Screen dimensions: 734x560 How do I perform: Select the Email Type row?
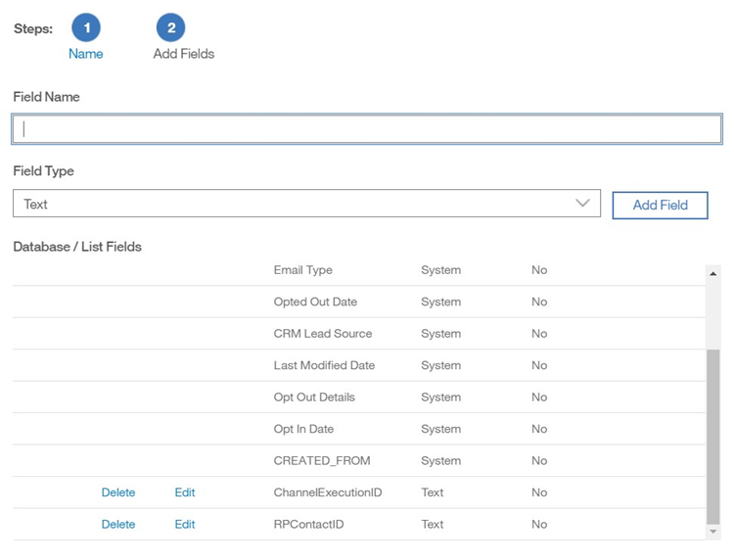click(x=303, y=270)
